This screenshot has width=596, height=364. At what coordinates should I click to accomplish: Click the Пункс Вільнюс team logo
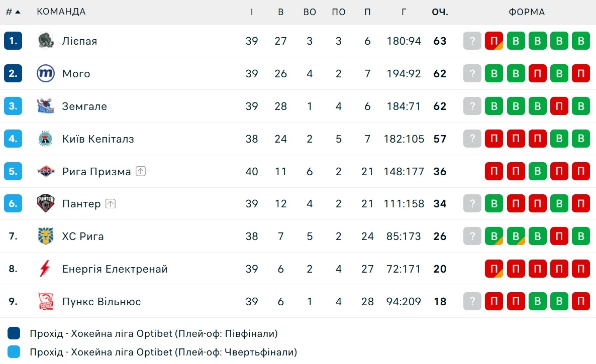pyautogui.click(x=46, y=301)
